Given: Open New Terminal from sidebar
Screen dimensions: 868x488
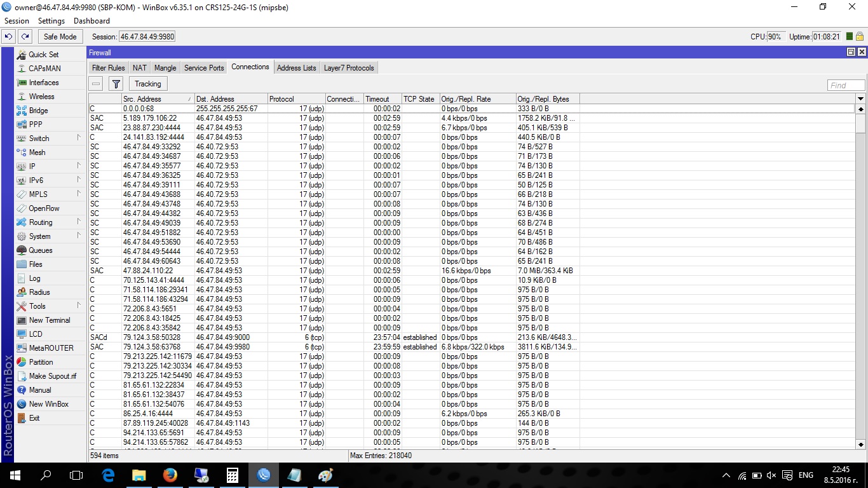Looking at the screenshot, I should [x=49, y=320].
